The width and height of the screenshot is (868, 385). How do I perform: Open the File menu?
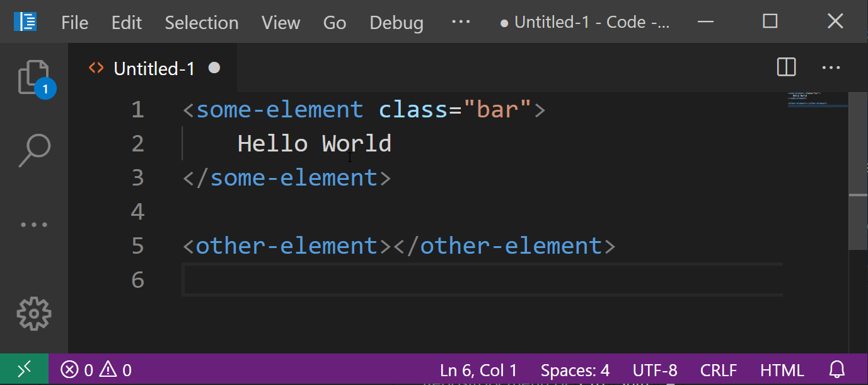pyautogui.click(x=74, y=23)
